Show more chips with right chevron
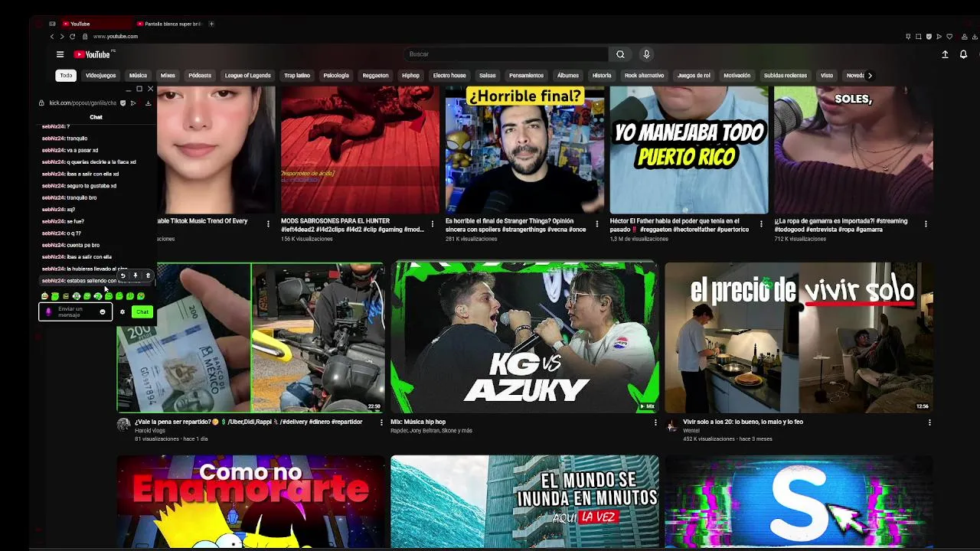Screen dimensions: 980x551 (870, 76)
